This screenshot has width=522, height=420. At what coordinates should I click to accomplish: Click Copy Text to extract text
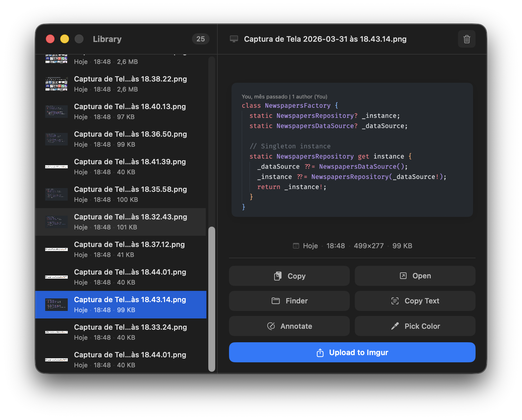pos(415,301)
